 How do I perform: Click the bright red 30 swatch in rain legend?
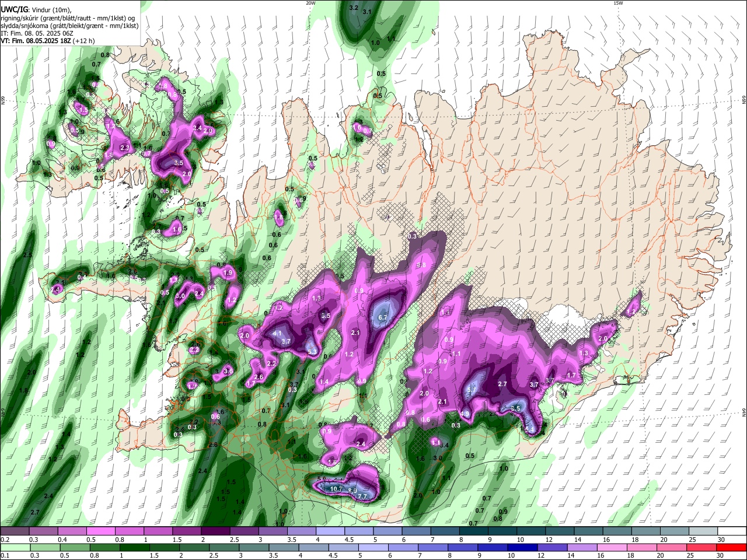tap(732, 547)
